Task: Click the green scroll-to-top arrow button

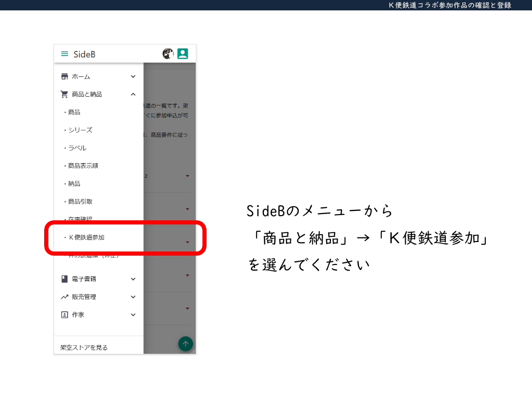Action: tap(185, 344)
